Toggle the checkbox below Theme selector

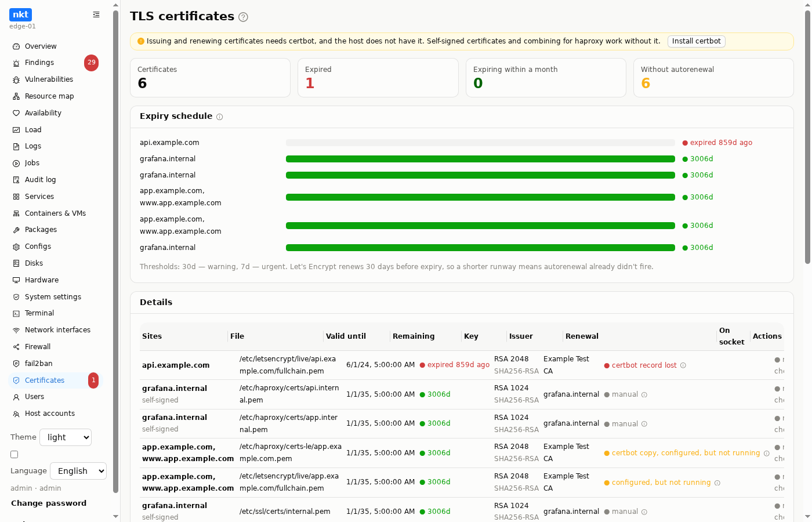[x=14, y=455]
